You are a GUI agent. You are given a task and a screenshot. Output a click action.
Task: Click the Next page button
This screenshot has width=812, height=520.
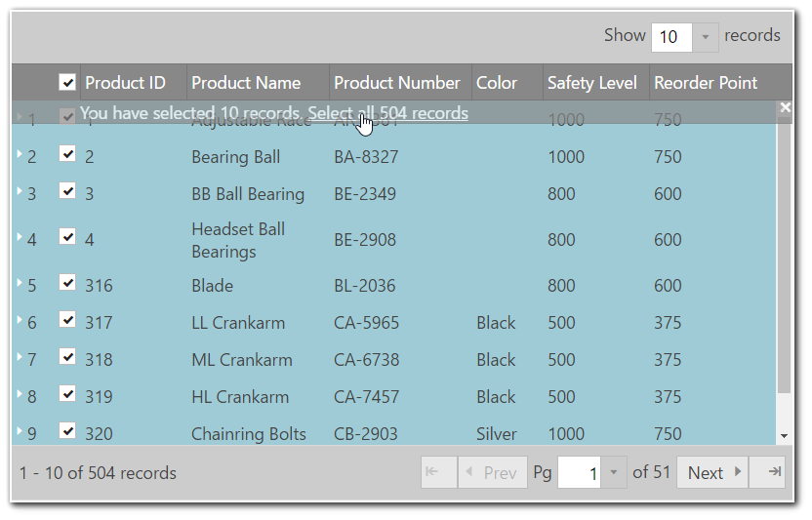(x=712, y=473)
